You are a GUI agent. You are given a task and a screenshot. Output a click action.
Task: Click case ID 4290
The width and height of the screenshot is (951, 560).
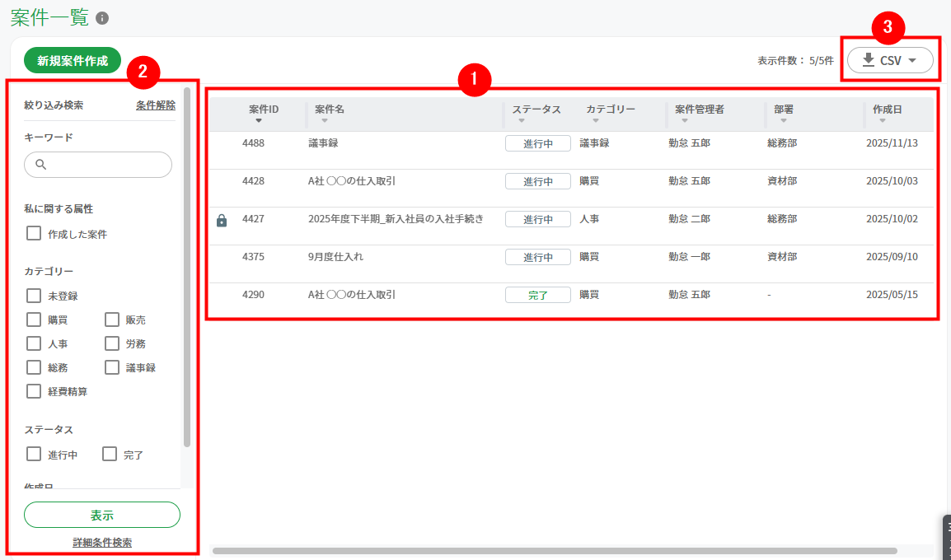coord(253,295)
